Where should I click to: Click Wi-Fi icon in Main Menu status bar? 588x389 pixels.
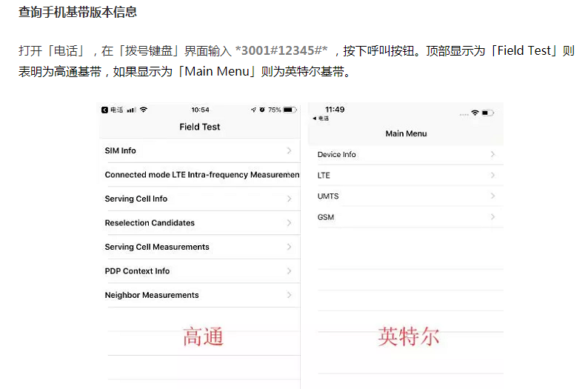pyautogui.click(x=475, y=113)
